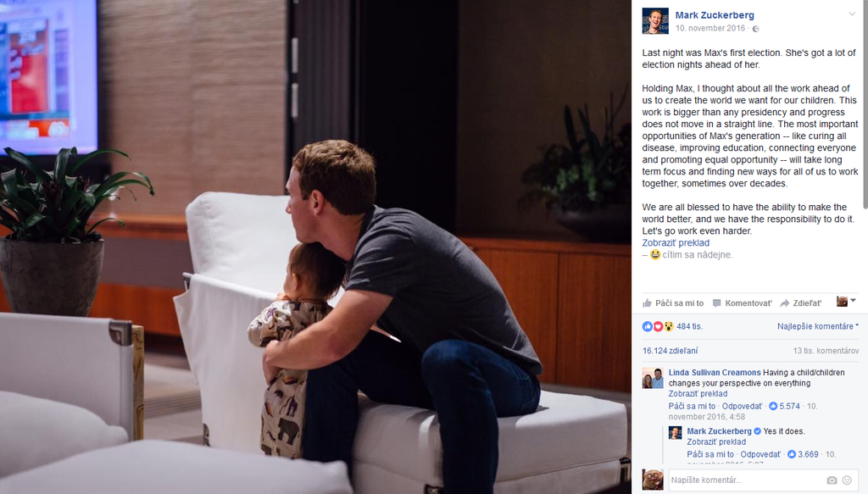The width and height of the screenshot is (868, 494).
Task: Click the reaction emoji icons next to 484 tis.
Action: click(x=658, y=326)
